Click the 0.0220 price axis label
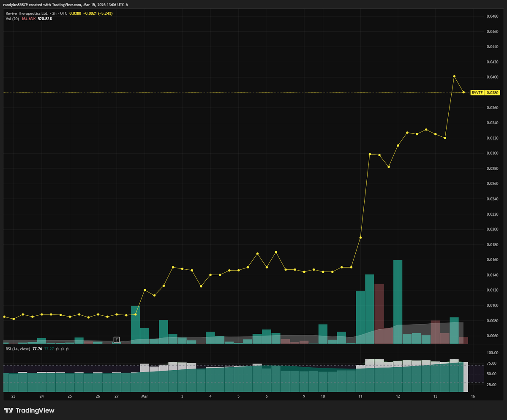 click(493, 214)
